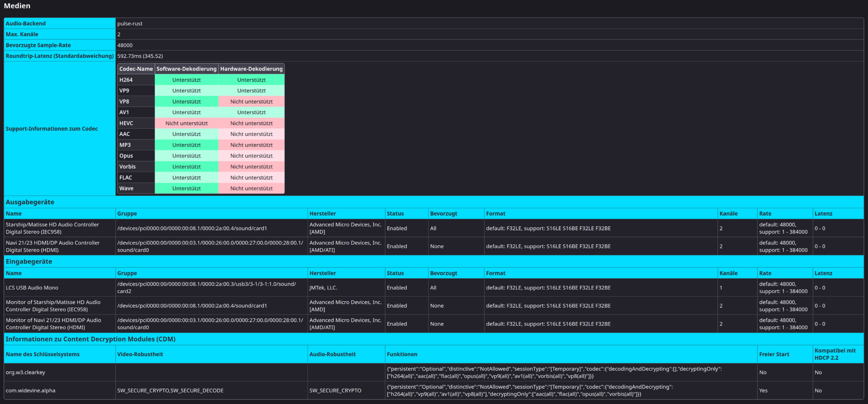Click the Kompatibel mit HDCP 2.2 column header
Screen dimensions: 868x404
click(835, 354)
